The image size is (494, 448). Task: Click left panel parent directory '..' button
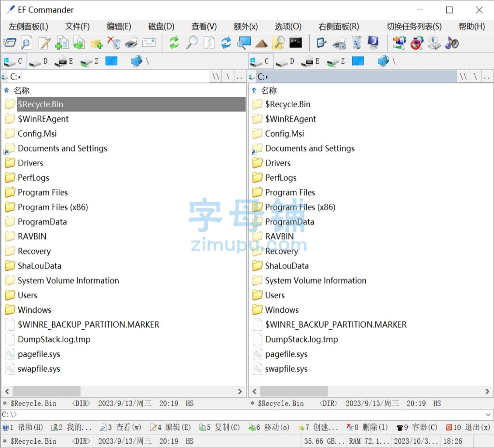point(239,77)
